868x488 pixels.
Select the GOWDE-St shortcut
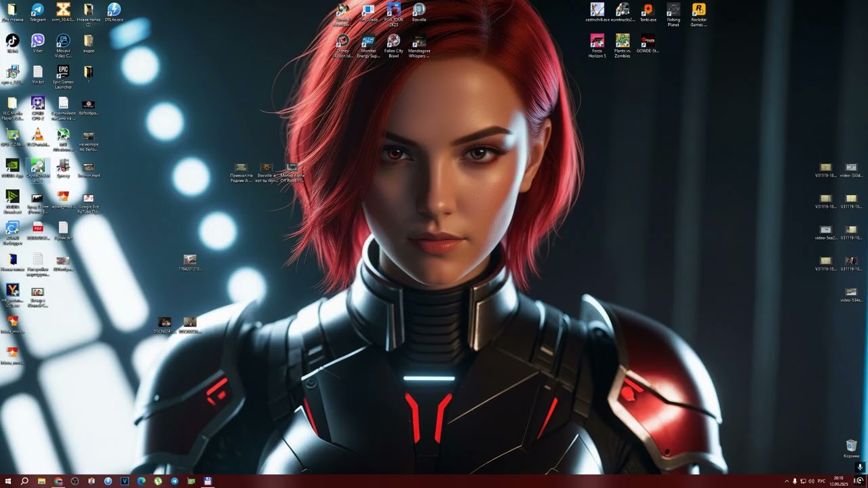point(648,44)
